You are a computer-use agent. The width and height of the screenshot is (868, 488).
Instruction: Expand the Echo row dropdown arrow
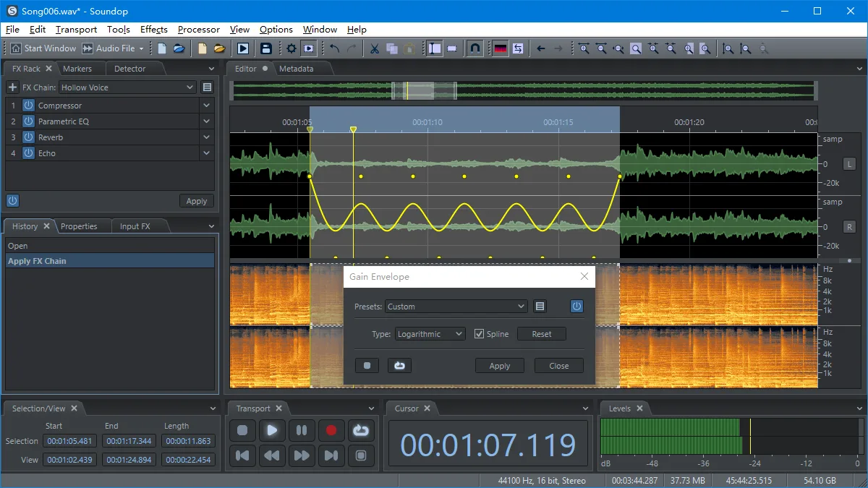click(207, 153)
